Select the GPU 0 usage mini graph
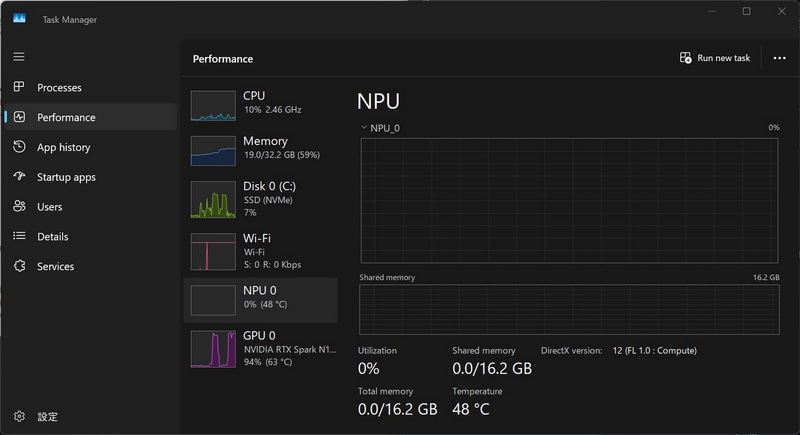The image size is (800, 435). [213, 349]
